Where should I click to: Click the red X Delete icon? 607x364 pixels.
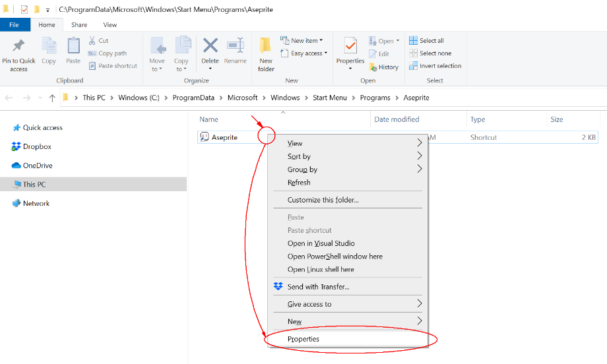point(210,45)
